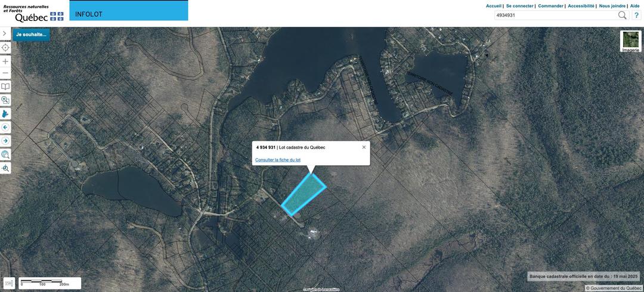Click the globe search tool icon
The image size is (644, 292).
pyautogui.click(x=5, y=155)
